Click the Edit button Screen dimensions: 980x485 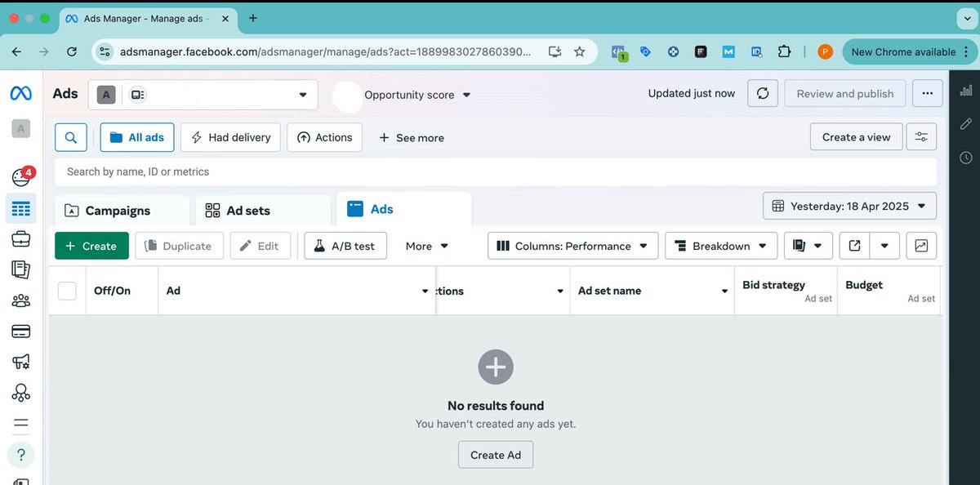tap(261, 246)
